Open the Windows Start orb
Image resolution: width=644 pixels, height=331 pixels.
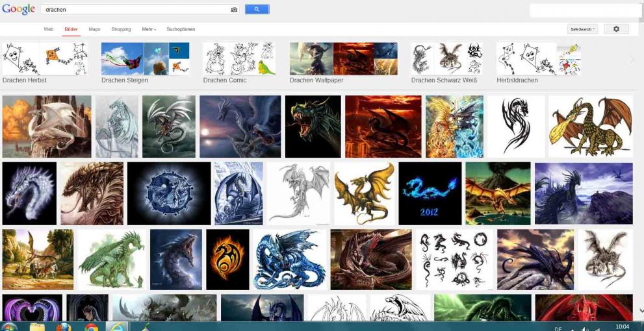click(x=9, y=327)
